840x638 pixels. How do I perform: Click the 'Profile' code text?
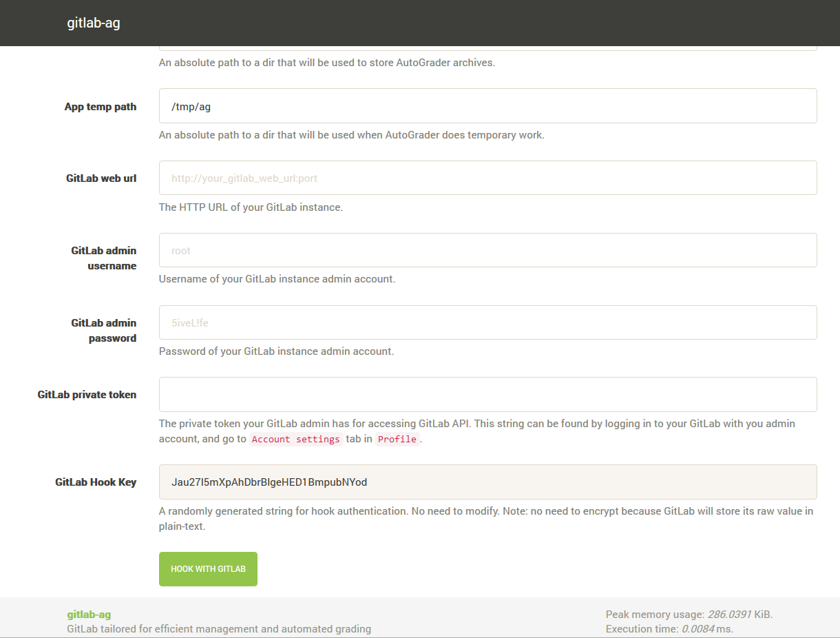[x=397, y=439]
